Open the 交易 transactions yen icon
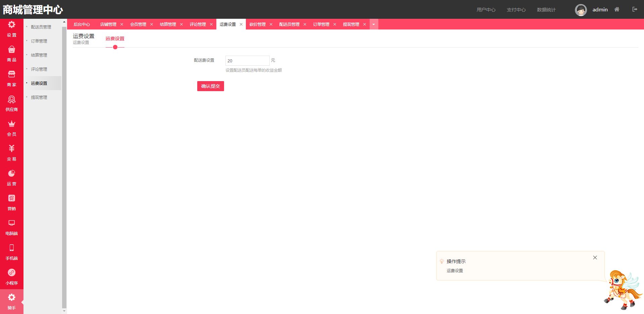Viewport: 644px width, 314px height. click(x=12, y=148)
